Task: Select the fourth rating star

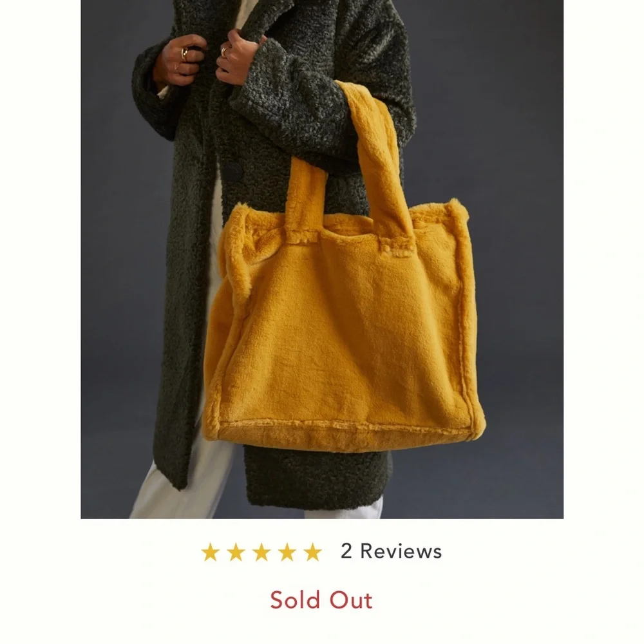Action: (287, 552)
